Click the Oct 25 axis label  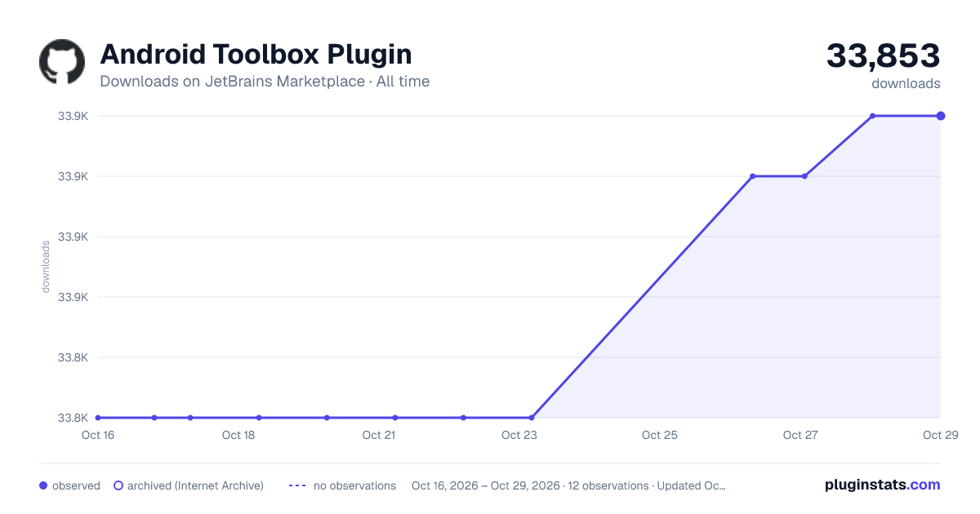[660, 436]
